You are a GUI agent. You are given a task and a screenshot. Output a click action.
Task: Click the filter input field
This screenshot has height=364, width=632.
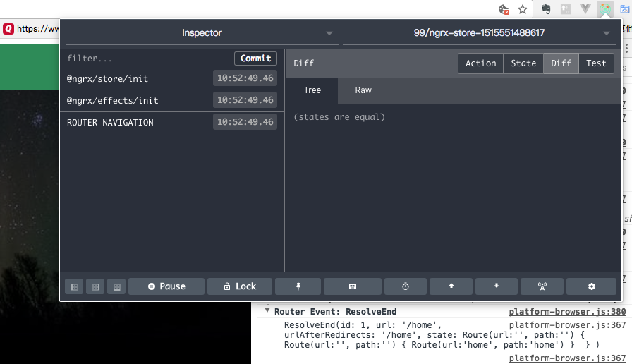coord(147,59)
